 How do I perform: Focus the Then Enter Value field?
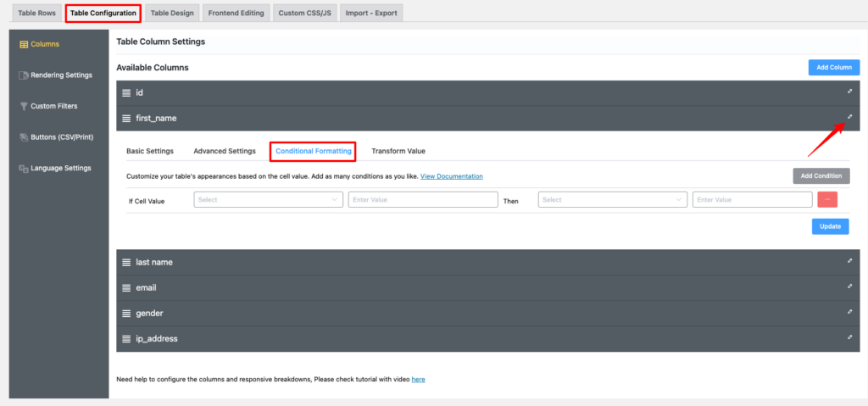pyautogui.click(x=753, y=200)
